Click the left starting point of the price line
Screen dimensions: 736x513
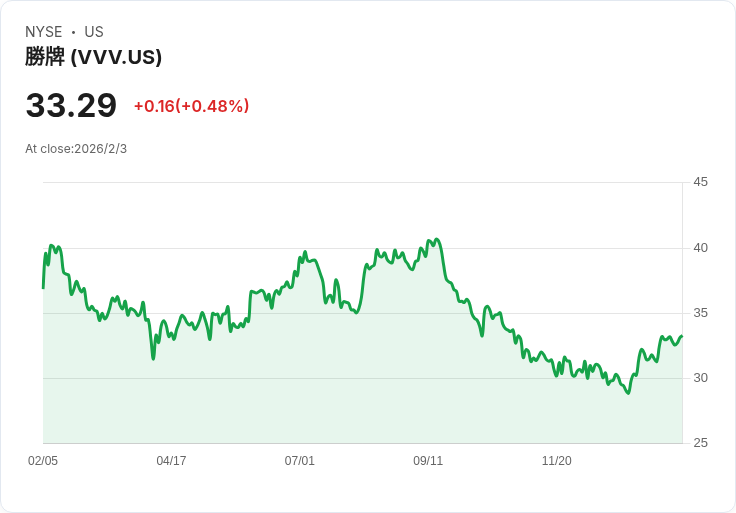click(43, 288)
